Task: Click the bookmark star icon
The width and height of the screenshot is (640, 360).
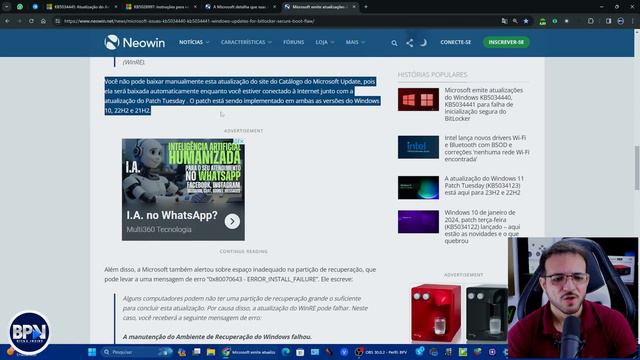Action: tap(526, 21)
